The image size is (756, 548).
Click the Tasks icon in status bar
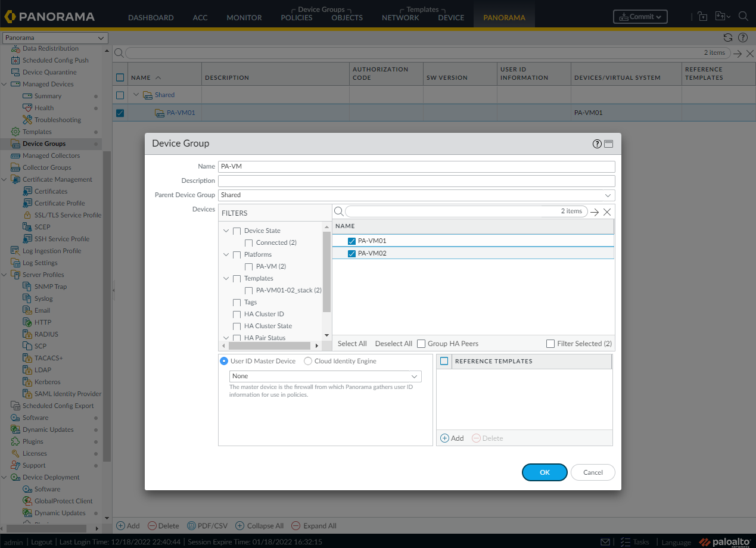pyautogui.click(x=625, y=541)
